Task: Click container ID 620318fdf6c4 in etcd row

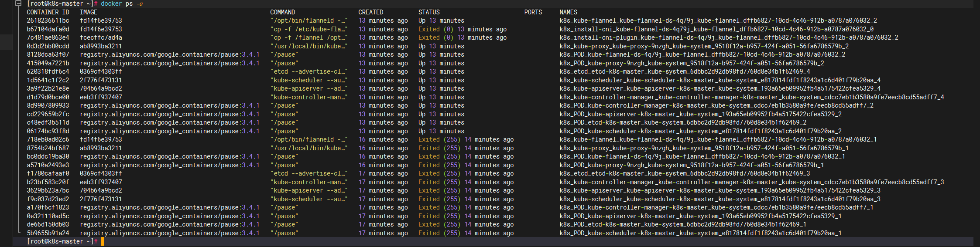Action: (x=48, y=71)
